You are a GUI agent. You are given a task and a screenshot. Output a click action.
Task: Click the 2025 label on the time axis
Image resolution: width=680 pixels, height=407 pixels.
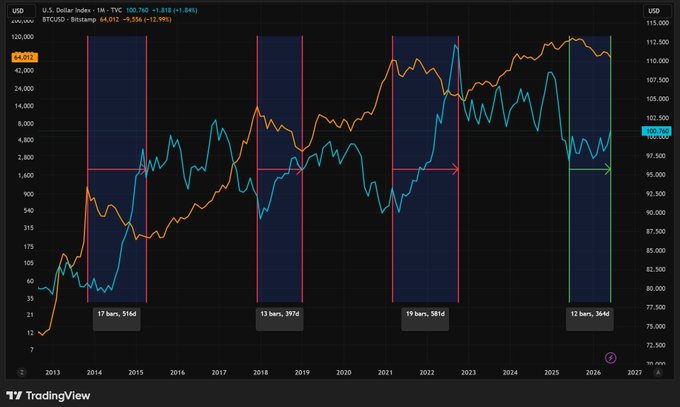[552, 373]
